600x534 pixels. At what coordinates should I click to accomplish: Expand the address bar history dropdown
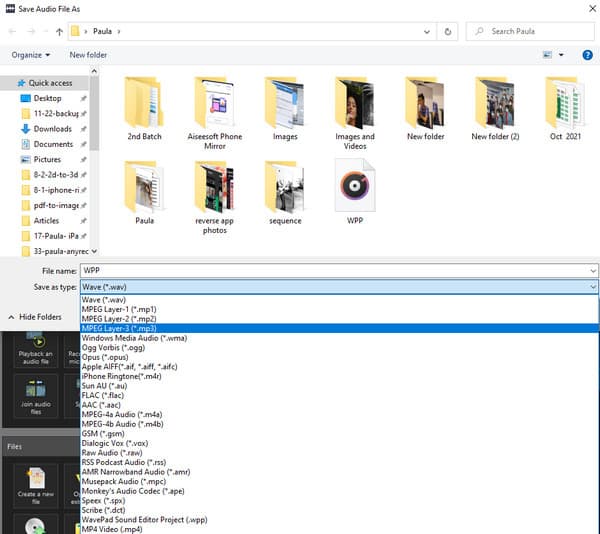(x=427, y=32)
